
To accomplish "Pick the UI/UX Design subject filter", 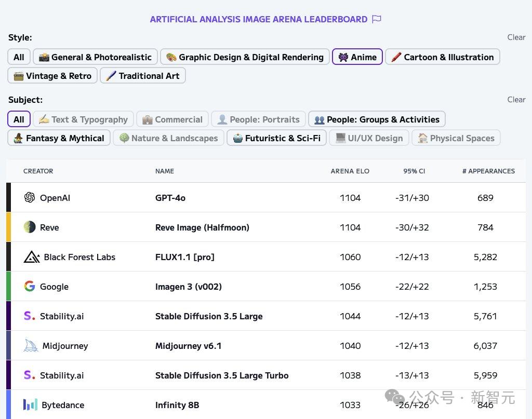I will pos(369,138).
